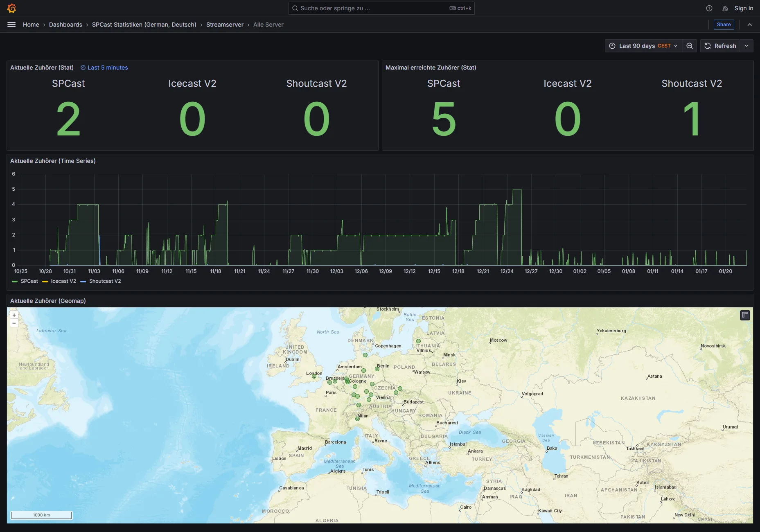The height and width of the screenshot is (532, 760).
Task: Click the 12/24 x-axis date label
Action: coord(507,271)
